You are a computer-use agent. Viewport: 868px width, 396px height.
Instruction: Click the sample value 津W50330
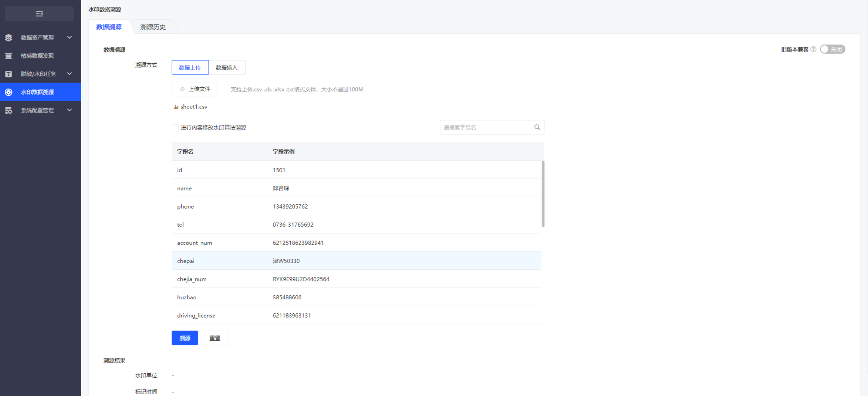coord(286,261)
